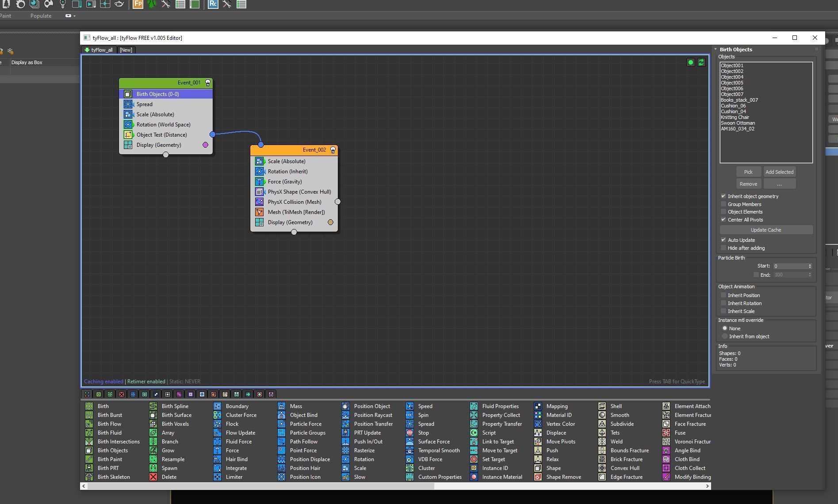Click the red Delete operator in depot
Screen dimensions: 838x504
pos(153,477)
